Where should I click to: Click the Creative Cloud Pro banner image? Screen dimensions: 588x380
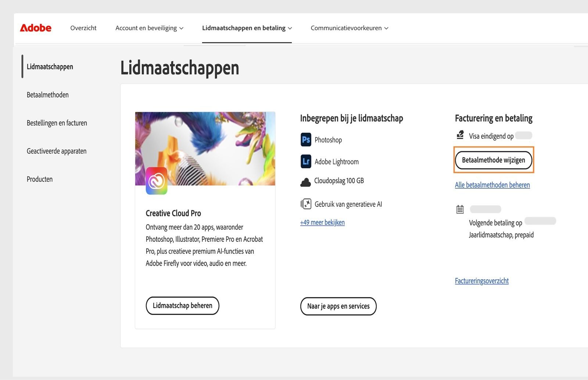tap(205, 149)
